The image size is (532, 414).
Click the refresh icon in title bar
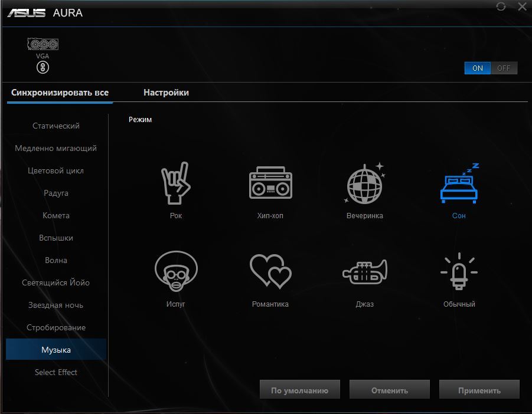click(x=501, y=6)
